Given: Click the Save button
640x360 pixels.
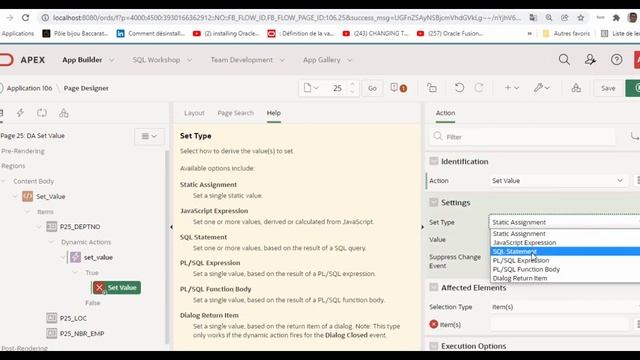Looking at the screenshot, I should (x=608, y=88).
